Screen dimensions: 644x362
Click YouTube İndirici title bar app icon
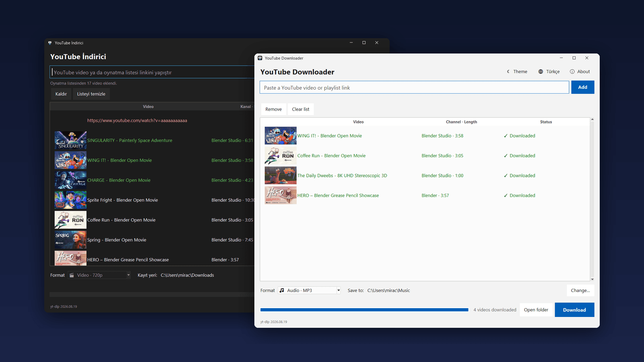50,43
